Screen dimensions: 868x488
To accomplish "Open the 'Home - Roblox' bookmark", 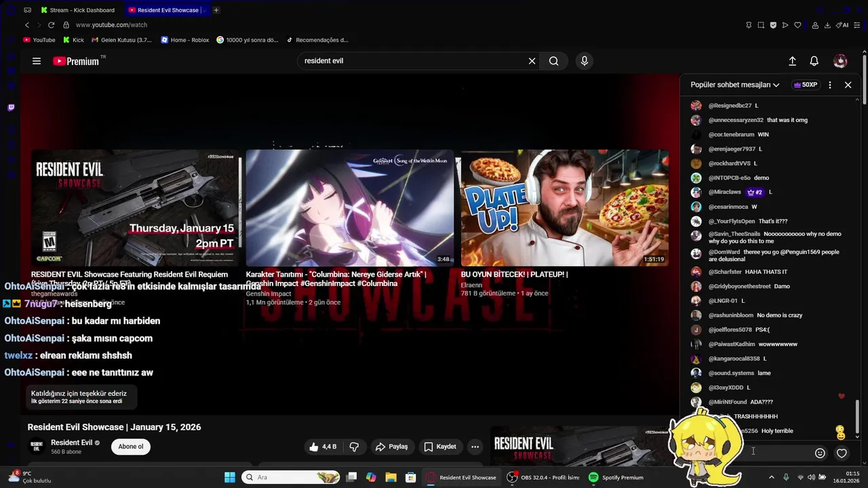I will pos(185,40).
